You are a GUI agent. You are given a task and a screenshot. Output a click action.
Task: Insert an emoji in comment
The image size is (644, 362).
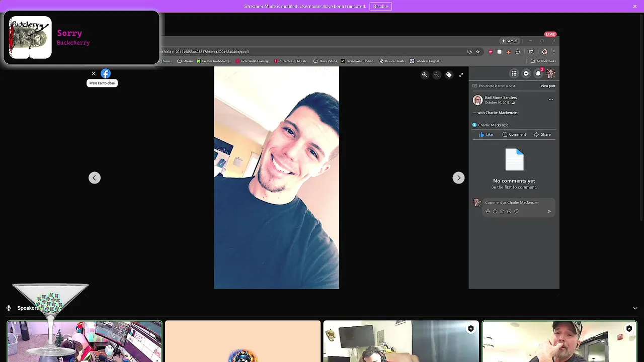coord(495,211)
